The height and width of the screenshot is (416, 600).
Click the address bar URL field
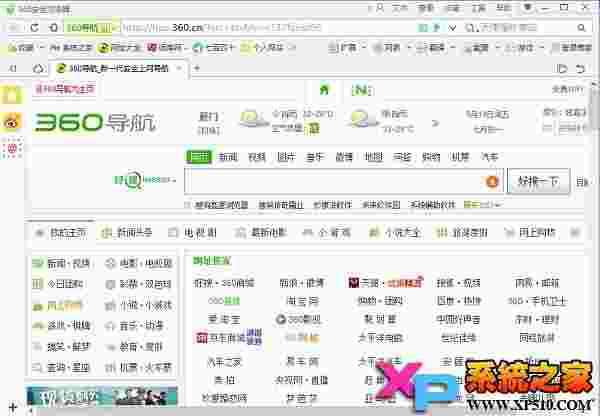(268, 28)
